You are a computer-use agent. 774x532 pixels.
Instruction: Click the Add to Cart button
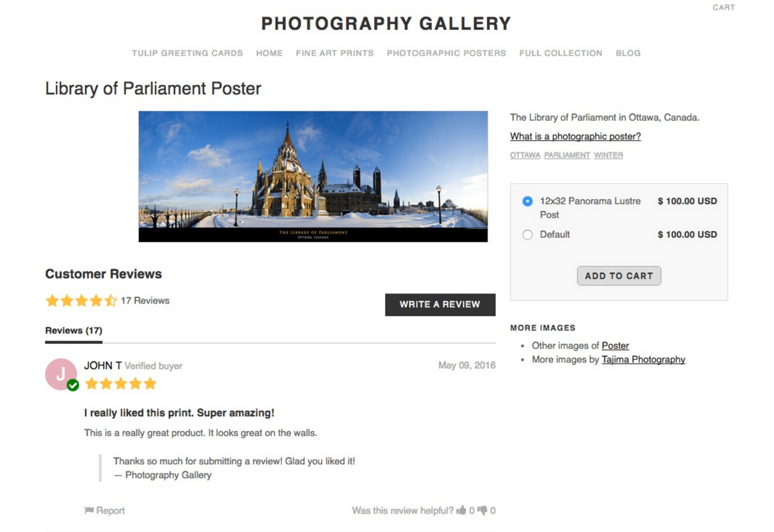tap(619, 276)
